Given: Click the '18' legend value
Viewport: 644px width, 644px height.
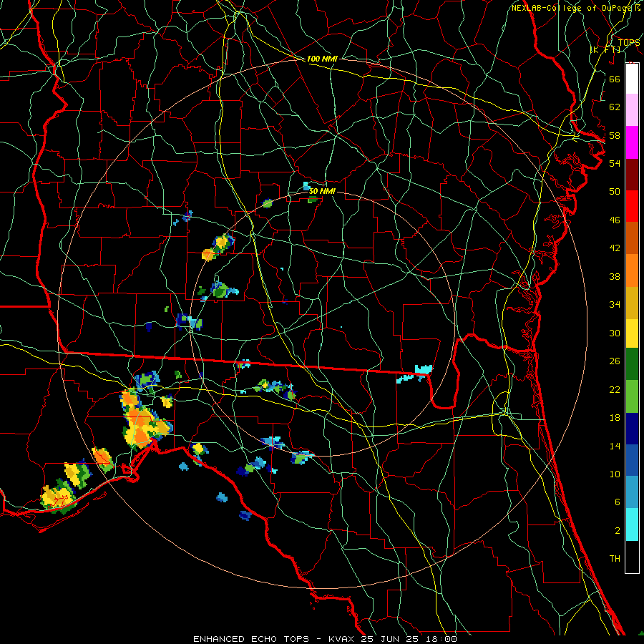Looking at the screenshot, I should pyautogui.click(x=615, y=418).
